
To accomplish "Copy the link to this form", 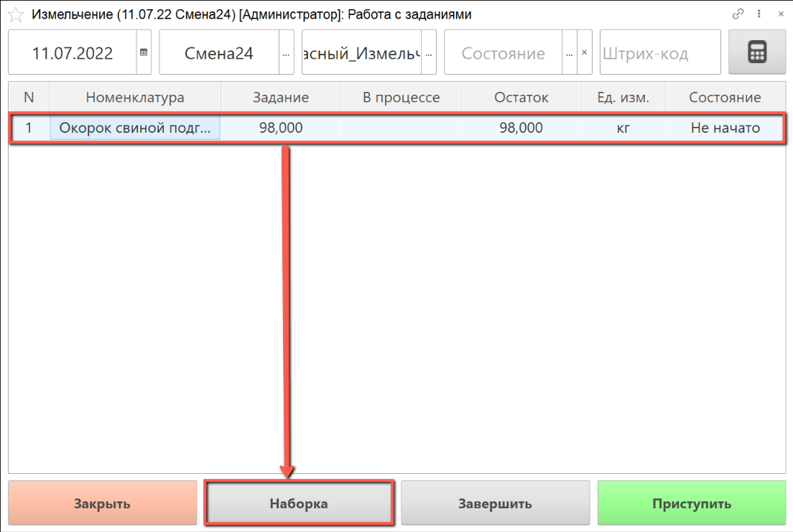I will click(x=738, y=14).
